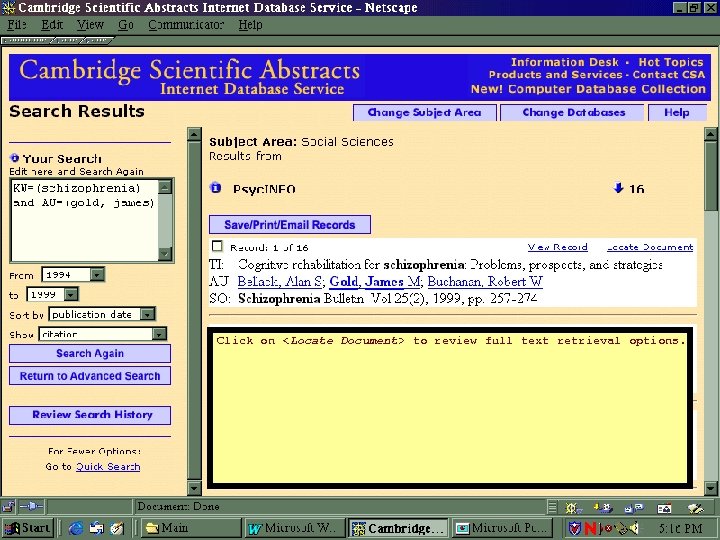Click the speaker volume tray icon
The width and height of the screenshot is (720, 540).
tap(634, 529)
